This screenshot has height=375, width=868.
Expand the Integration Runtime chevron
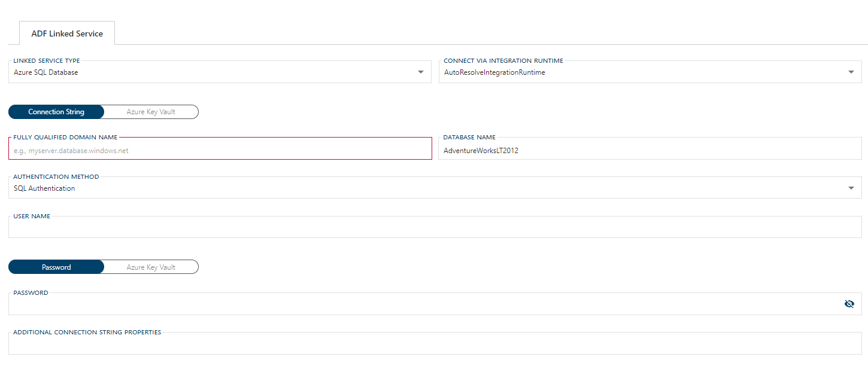(x=851, y=72)
